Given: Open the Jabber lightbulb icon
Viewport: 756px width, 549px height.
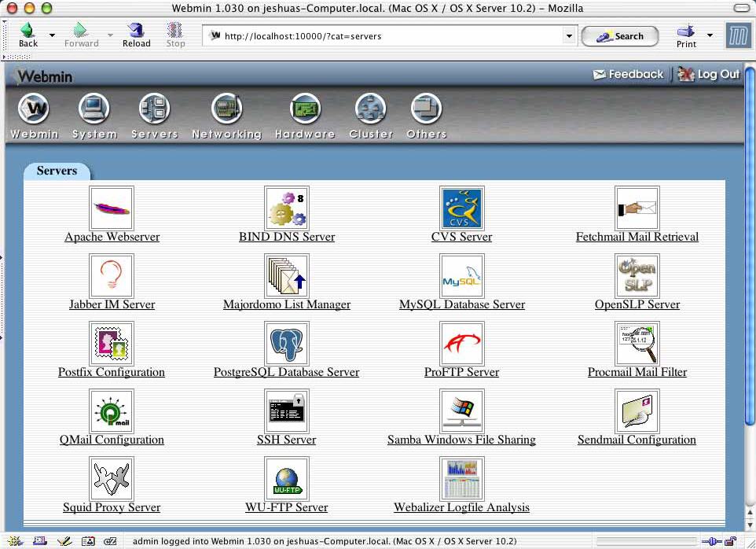Looking at the screenshot, I should tap(112, 276).
